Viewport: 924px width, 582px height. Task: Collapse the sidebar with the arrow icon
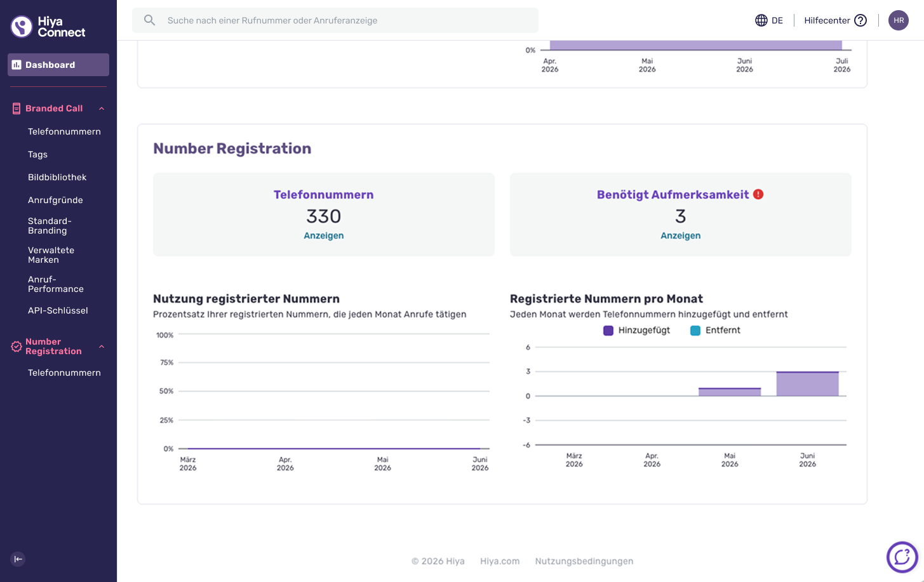click(x=18, y=559)
